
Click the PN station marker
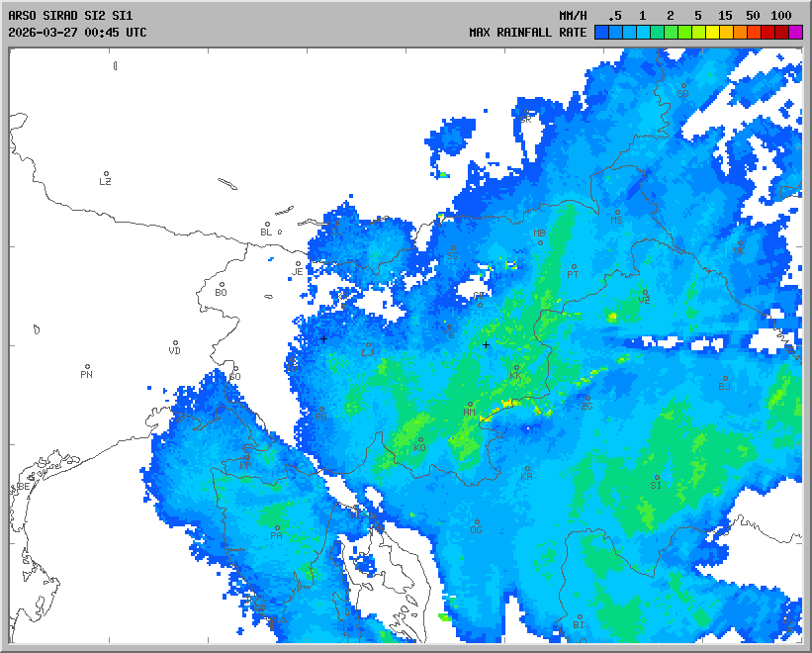[87, 367]
